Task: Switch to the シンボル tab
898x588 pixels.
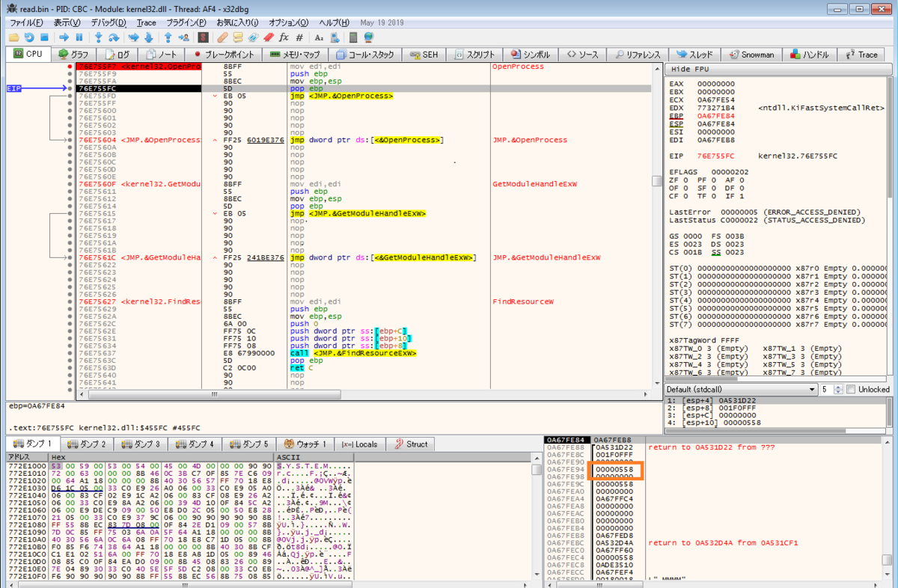Action: [x=531, y=55]
